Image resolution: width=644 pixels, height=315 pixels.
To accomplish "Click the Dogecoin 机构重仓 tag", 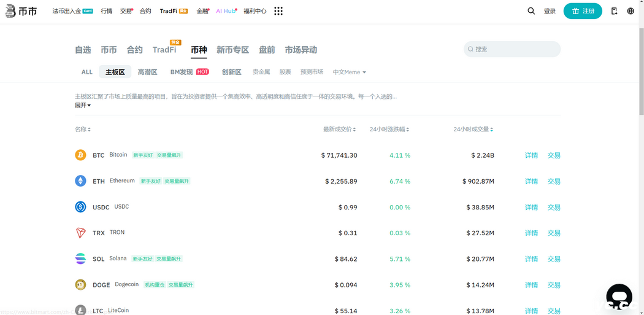I will coord(154,284).
